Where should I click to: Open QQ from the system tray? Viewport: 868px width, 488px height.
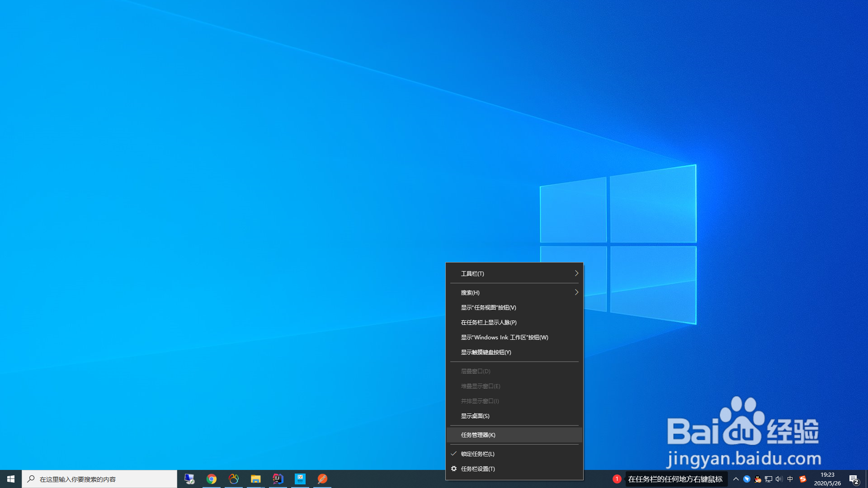[757, 479]
